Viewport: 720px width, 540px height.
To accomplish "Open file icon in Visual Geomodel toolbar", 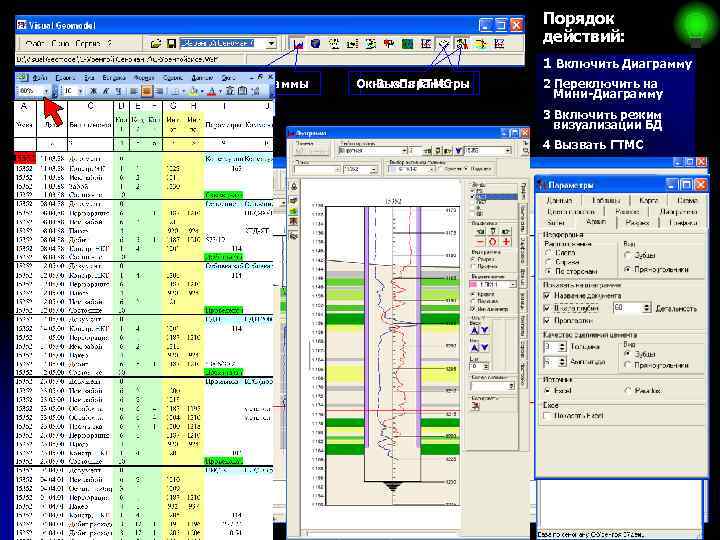I will 156,44.
